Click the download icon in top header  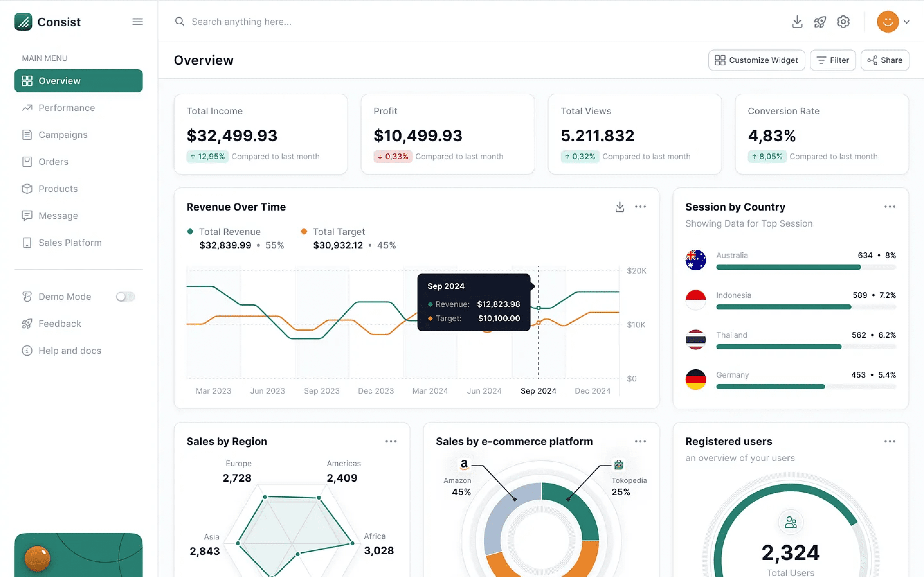coord(797,22)
